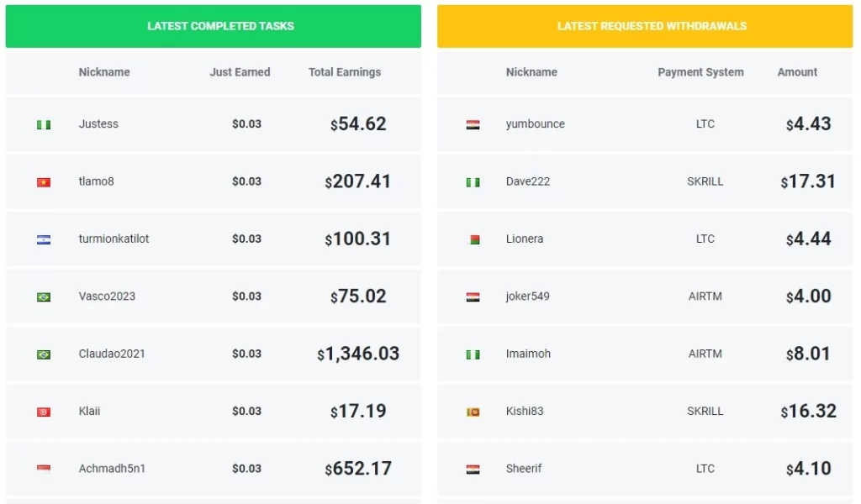Select the Latest Requested Withdrawals header
This screenshot has width=861, height=504.
coord(645,26)
